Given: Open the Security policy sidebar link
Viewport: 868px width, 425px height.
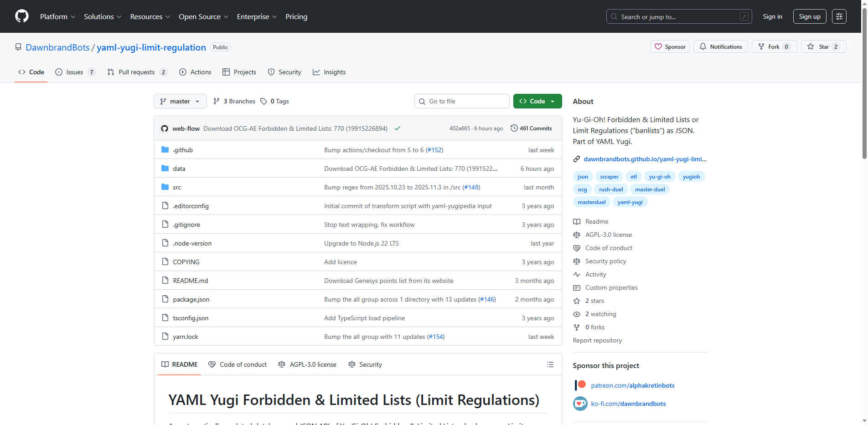Looking at the screenshot, I should click(605, 261).
